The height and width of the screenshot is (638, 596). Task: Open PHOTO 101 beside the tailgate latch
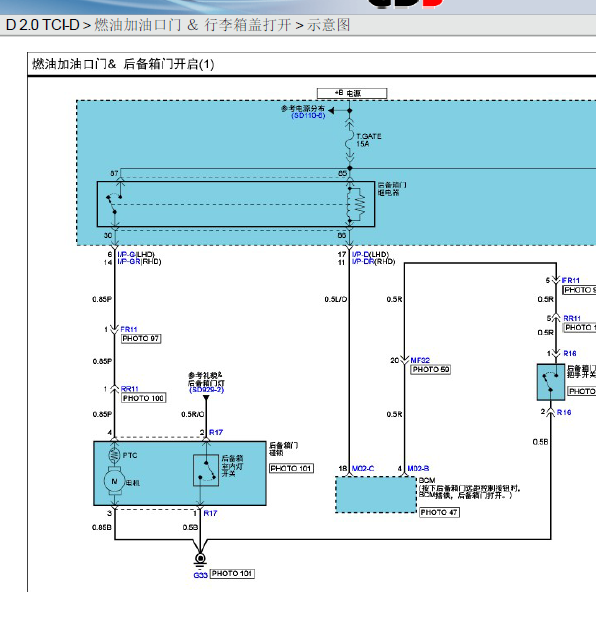(x=291, y=468)
